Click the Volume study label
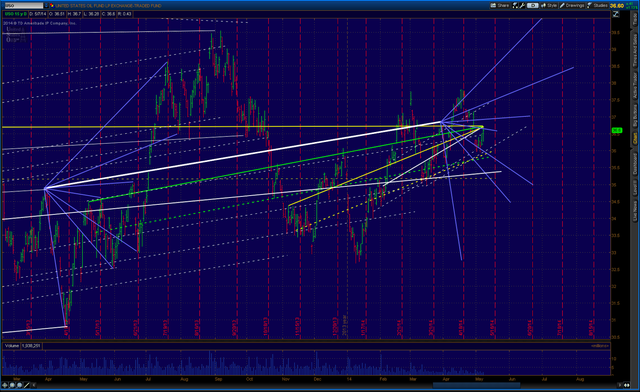Viewport: 640px width, 392px height. tap(12, 346)
